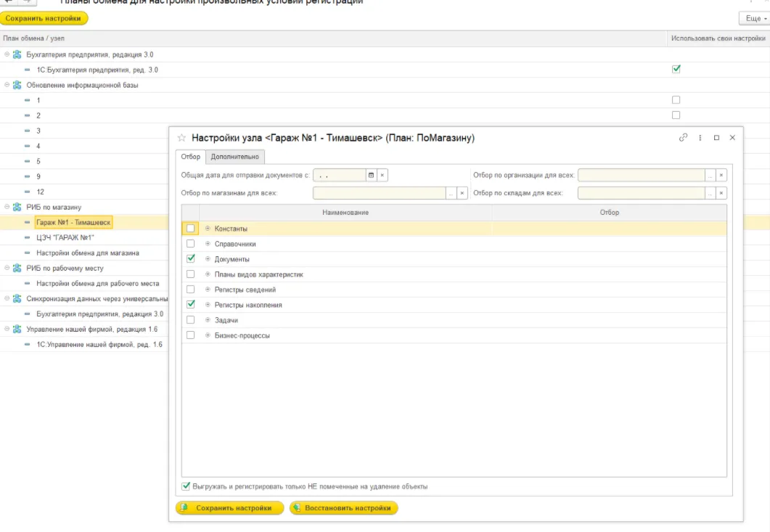Clear the store filter field
This screenshot has height=532, width=770.
point(462,193)
